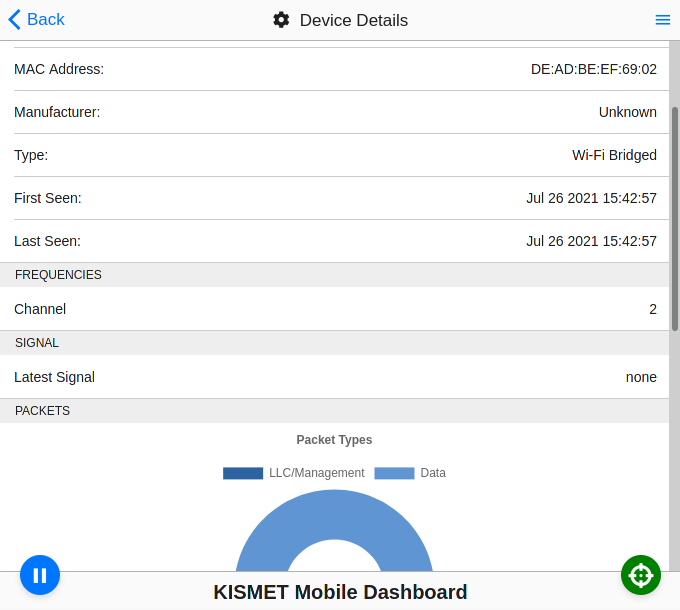Select MAC address DE:AD:BE:EF:69:02
Screen dimensions: 680x610
pos(594,69)
